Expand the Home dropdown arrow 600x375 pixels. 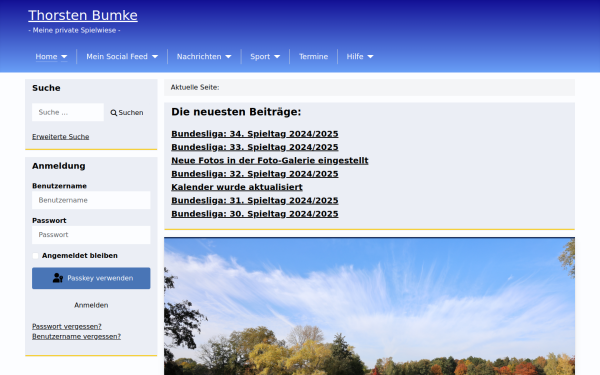click(64, 57)
